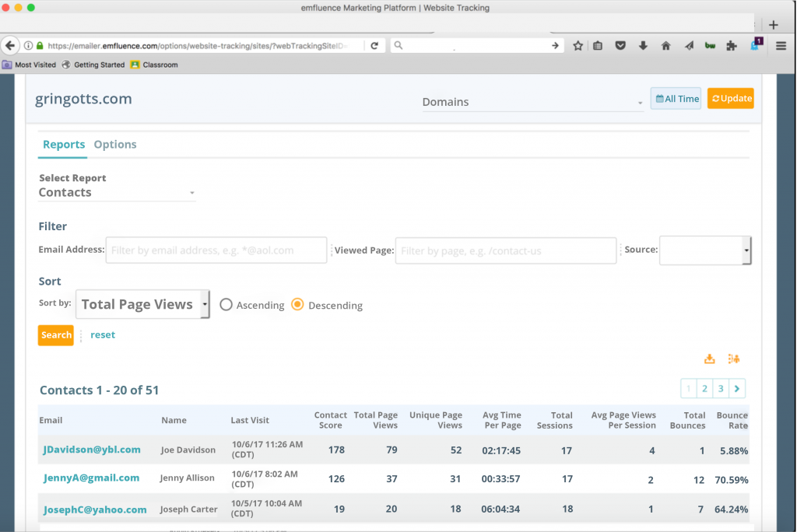Open the All Time date range picker
This screenshot has width=797, height=532.
675,98
